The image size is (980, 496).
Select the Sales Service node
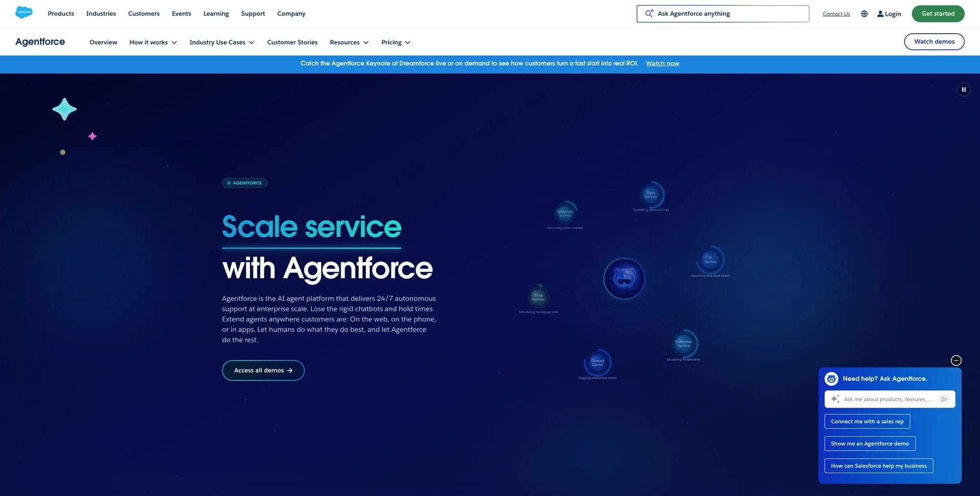tap(651, 195)
